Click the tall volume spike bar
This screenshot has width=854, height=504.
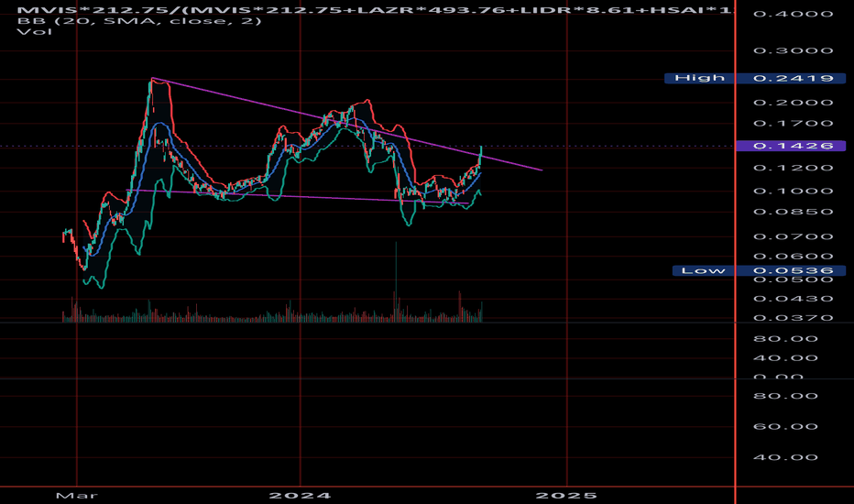pyautogui.click(x=396, y=281)
